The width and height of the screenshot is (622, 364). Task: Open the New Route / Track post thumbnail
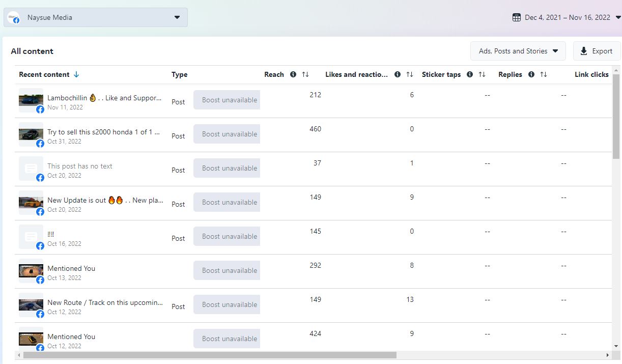click(31, 304)
